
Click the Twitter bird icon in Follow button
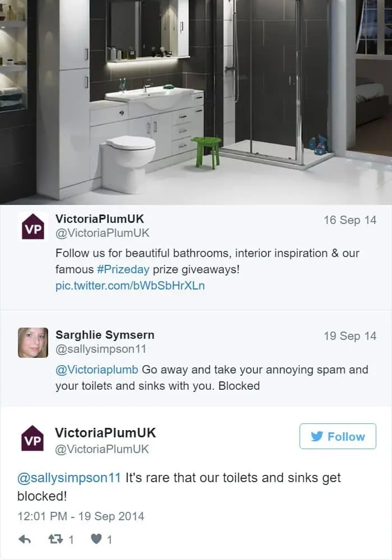(316, 436)
